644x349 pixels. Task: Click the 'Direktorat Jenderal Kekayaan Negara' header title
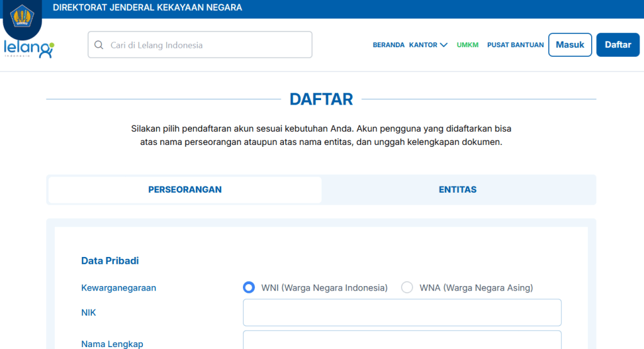(x=147, y=8)
